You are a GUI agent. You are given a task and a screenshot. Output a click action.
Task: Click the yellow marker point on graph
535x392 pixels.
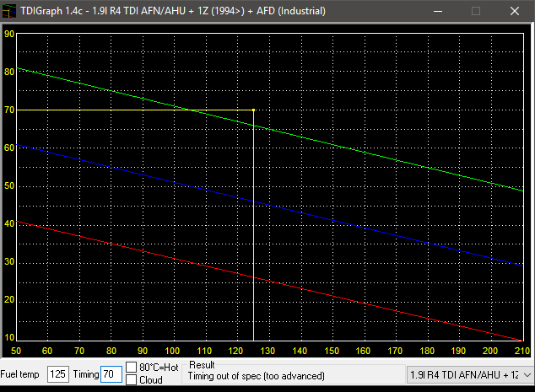tap(254, 110)
